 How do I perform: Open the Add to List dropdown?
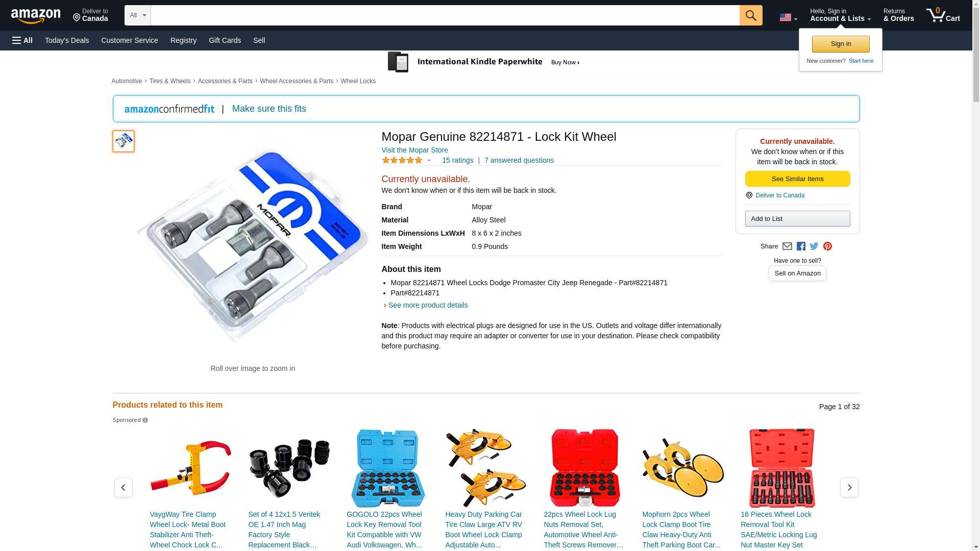coord(797,218)
